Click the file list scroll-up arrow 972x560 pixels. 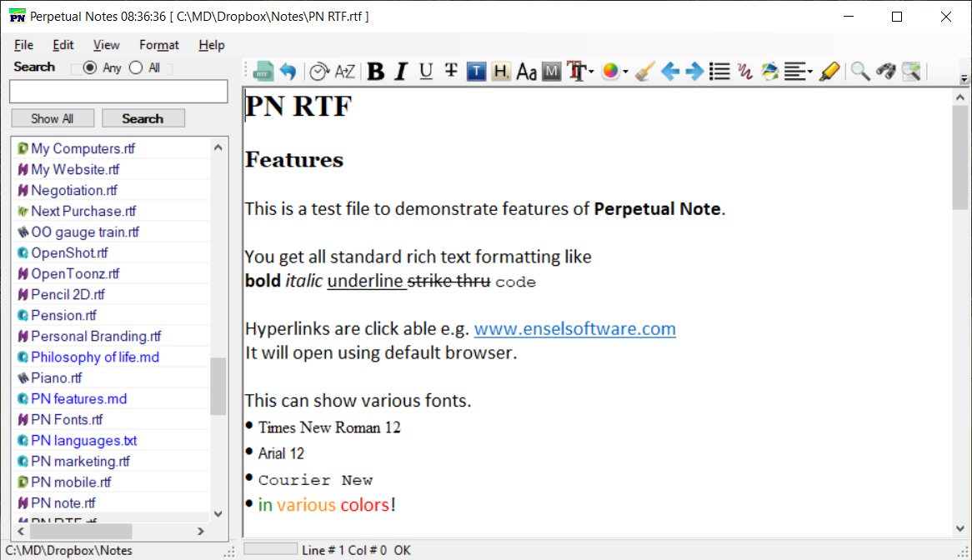point(218,147)
